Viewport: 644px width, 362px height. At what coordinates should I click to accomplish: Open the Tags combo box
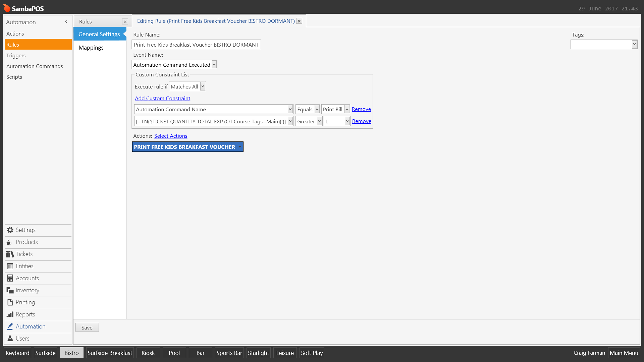point(634,44)
